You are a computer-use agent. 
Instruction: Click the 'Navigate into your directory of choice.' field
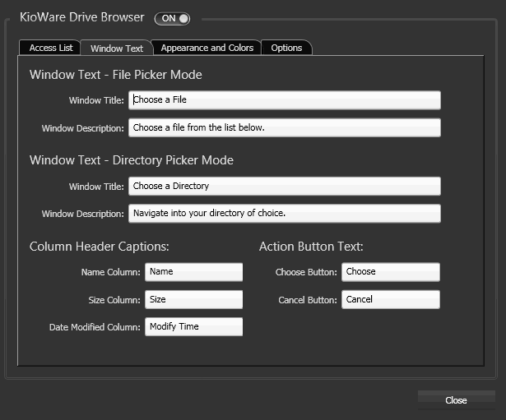pos(285,214)
